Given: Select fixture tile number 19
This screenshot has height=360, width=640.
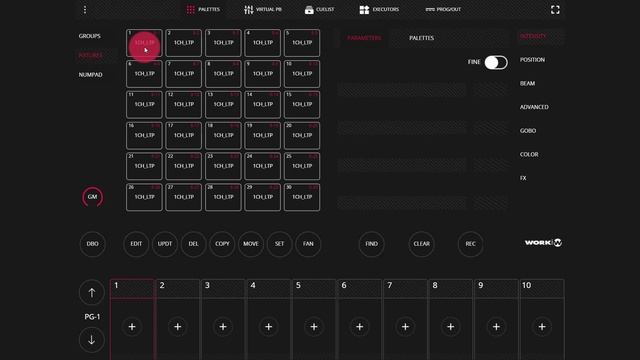Looking at the screenshot, I should pos(262,136).
